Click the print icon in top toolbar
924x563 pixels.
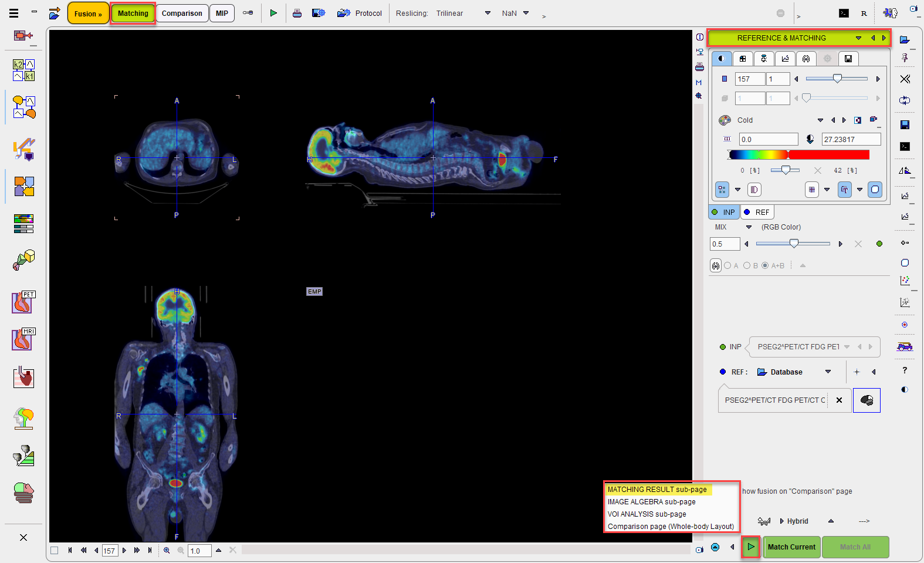pyautogui.click(x=297, y=13)
